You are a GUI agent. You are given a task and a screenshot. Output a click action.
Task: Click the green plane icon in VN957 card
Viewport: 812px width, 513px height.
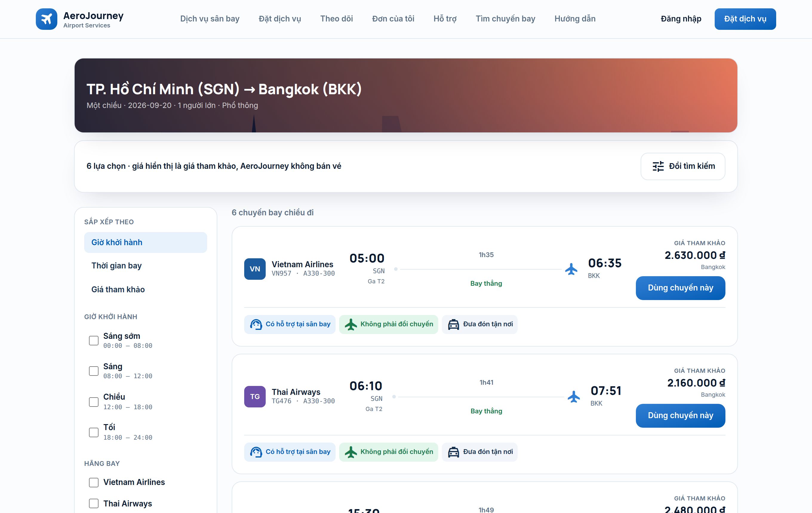point(351,325)
